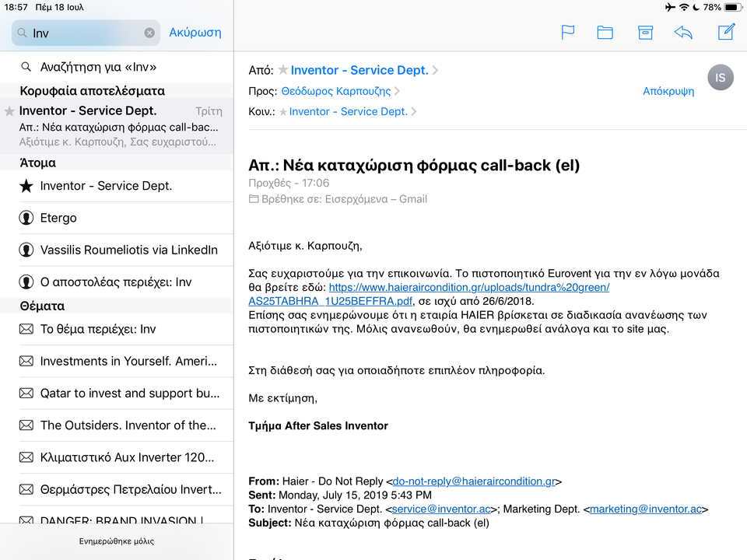Open the do-not-reply@haieraircondition.gr address
The width and height of the screenshot is (747, 560).
click(474, 481)
